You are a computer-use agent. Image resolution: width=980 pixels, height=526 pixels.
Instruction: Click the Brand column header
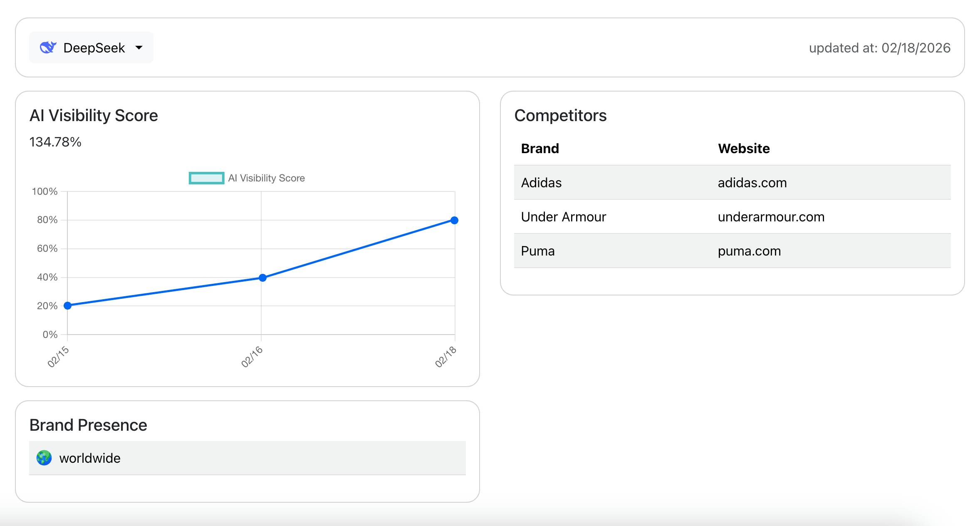tap(539, 148)
